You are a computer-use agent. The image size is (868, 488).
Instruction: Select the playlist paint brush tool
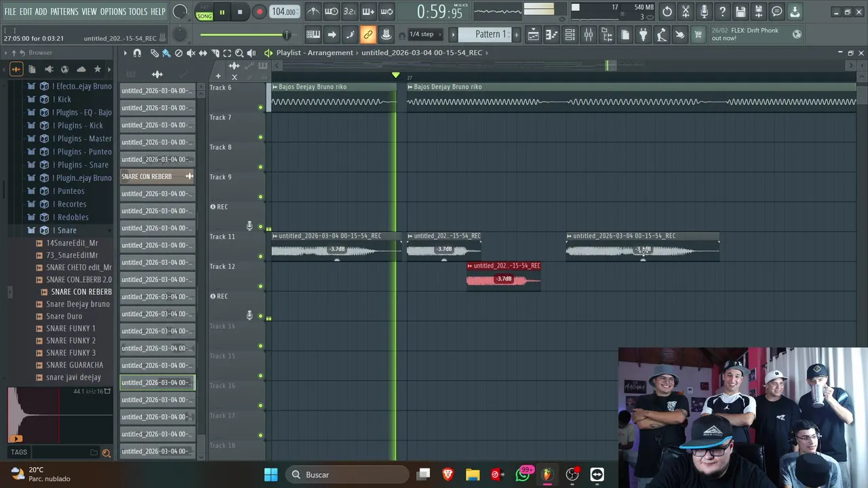tap(166, 53)
